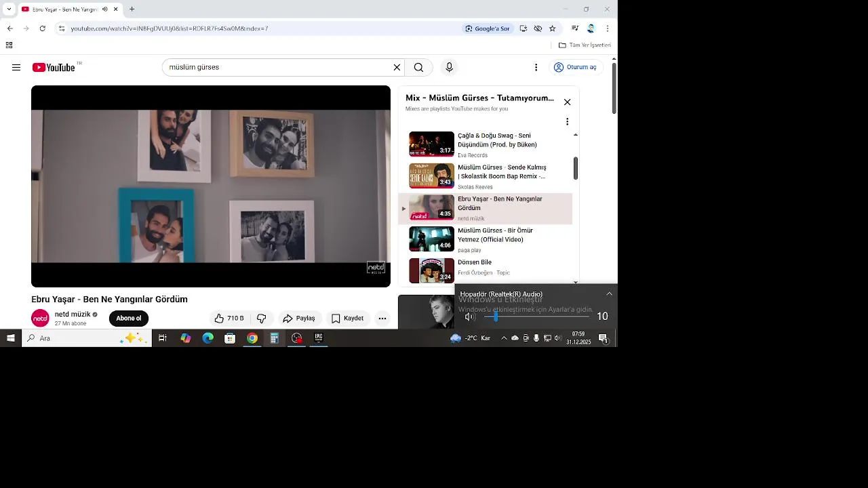Open the Chrome three-dot menu

[607, 28]
